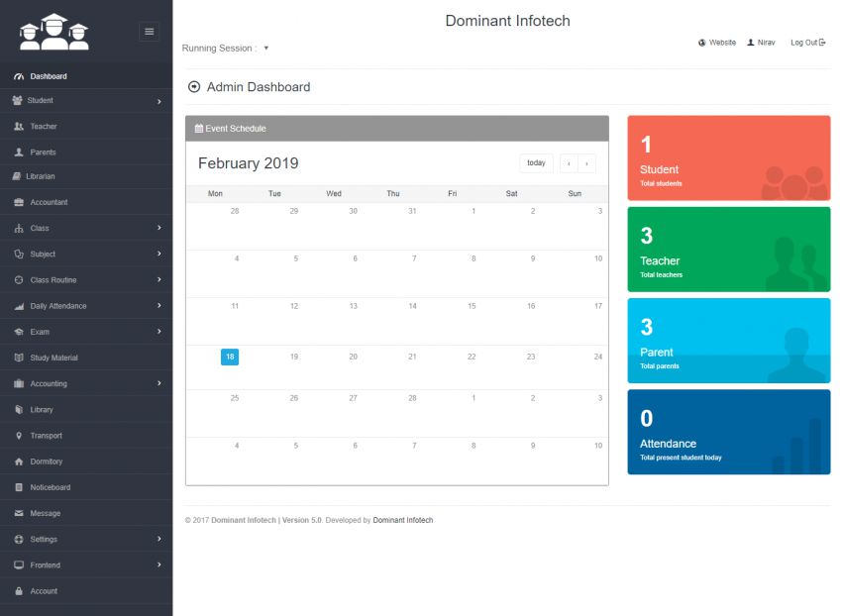This screenshot has width=843, height=616.
Task: Click the school graduates logo
Action: coord(54,32)
